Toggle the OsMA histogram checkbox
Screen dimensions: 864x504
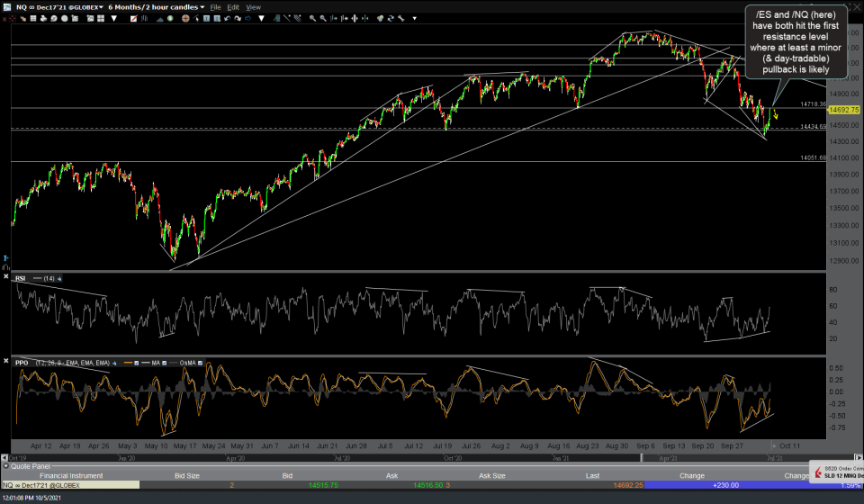(x=200, y=363)
